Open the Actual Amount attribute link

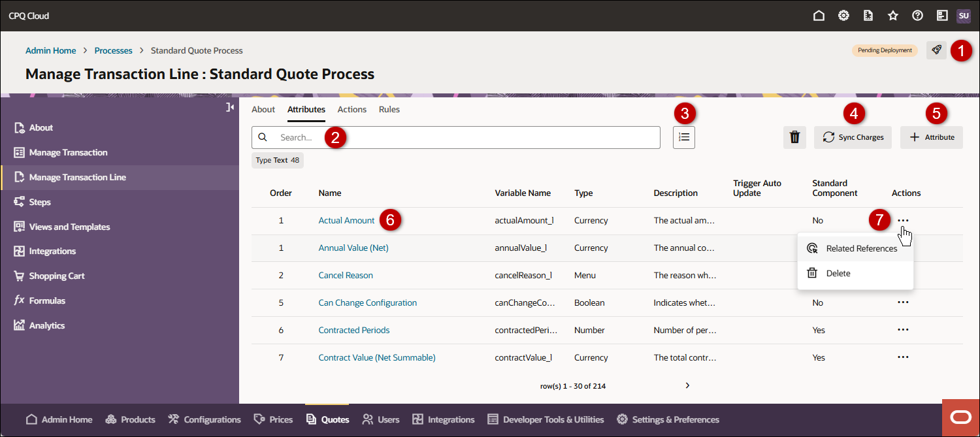pos(346,221)
